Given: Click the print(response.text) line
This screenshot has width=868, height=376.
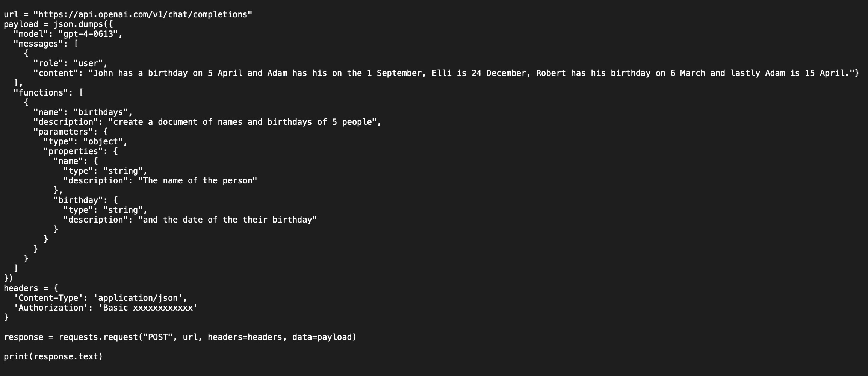Looking at the screenshot, I should click(x=53, y=357).
